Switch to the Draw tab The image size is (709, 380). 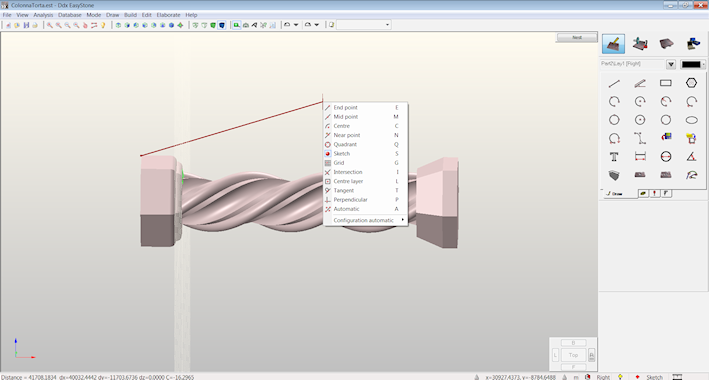coord(618,194)
